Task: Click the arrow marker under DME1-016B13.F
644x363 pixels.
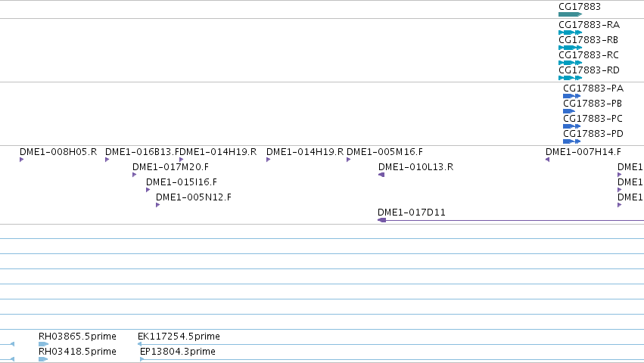Action: (107, 160)
